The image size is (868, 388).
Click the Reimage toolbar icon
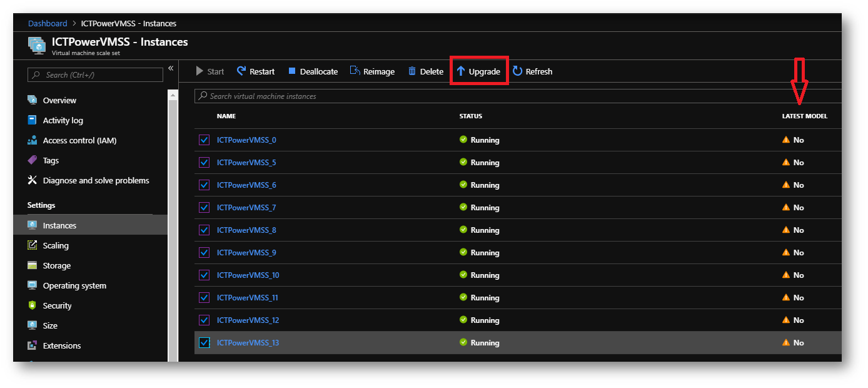[355, 71]
